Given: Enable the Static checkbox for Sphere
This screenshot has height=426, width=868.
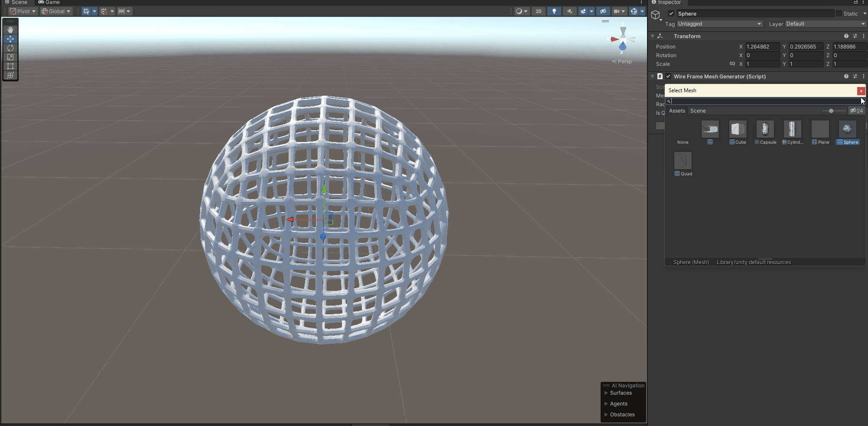Looking at the screenshot, I should (839, 13).
